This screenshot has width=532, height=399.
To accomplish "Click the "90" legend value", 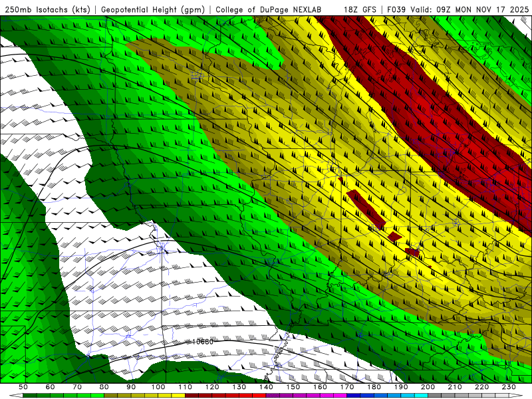I will (x=131, y=387).
